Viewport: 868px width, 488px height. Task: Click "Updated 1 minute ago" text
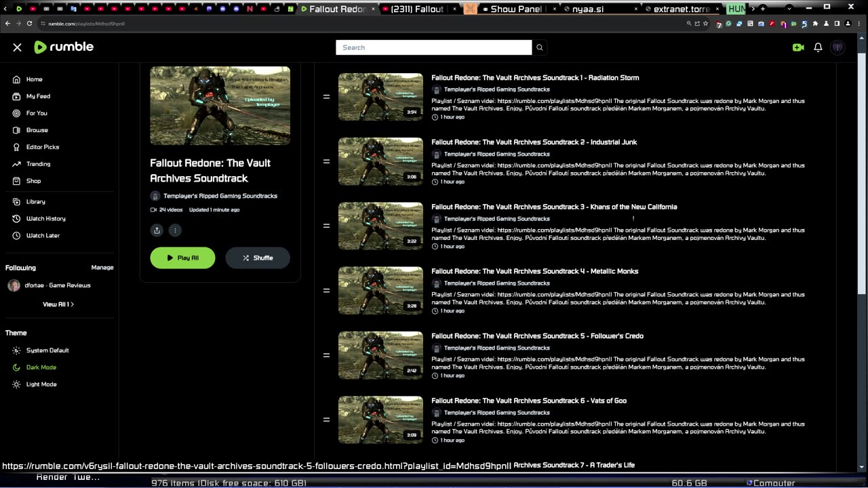point(214,210)
